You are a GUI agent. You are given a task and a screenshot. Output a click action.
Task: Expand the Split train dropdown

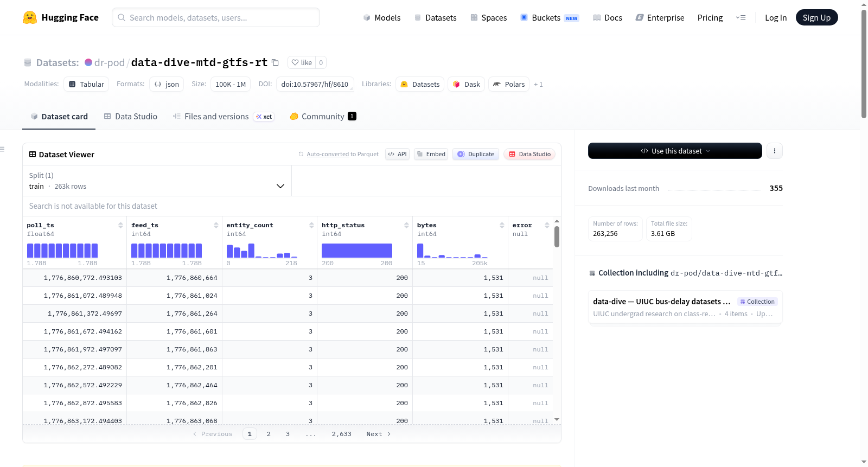(x=157, y=181)
